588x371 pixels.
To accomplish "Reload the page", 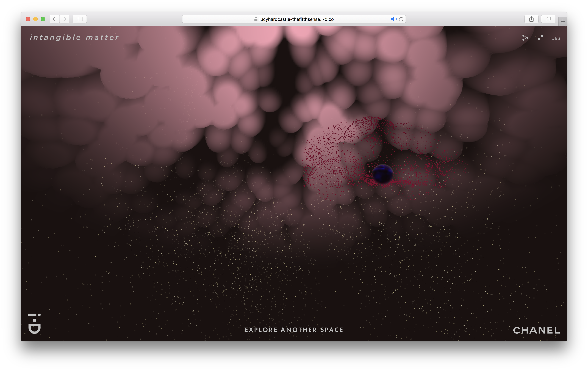I will (401, 19).
